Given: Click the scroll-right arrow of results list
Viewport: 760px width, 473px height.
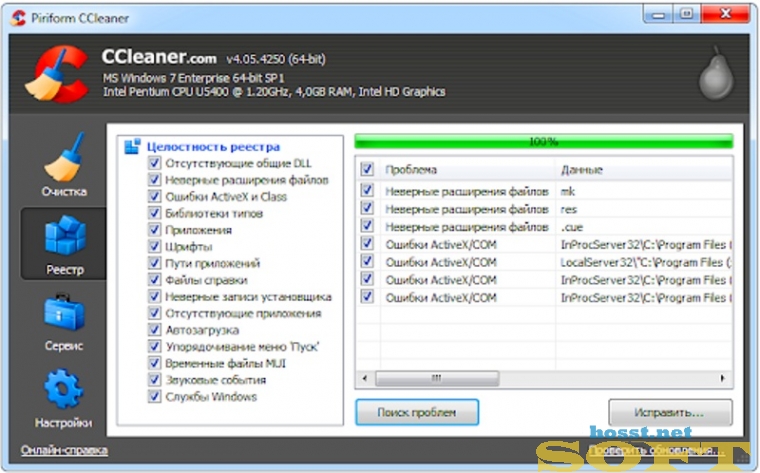Looking at the screenshot, I should point(722,378).
